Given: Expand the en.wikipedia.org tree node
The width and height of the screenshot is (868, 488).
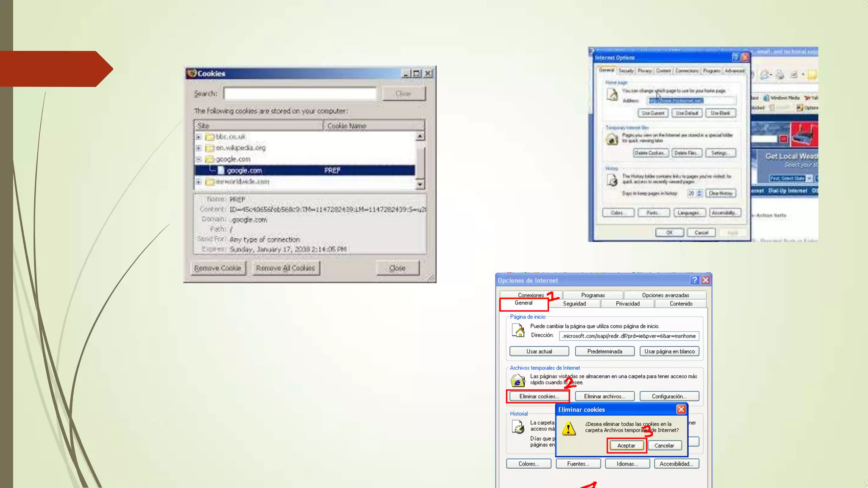Looking at the screenshot, I should pos(198,148).
